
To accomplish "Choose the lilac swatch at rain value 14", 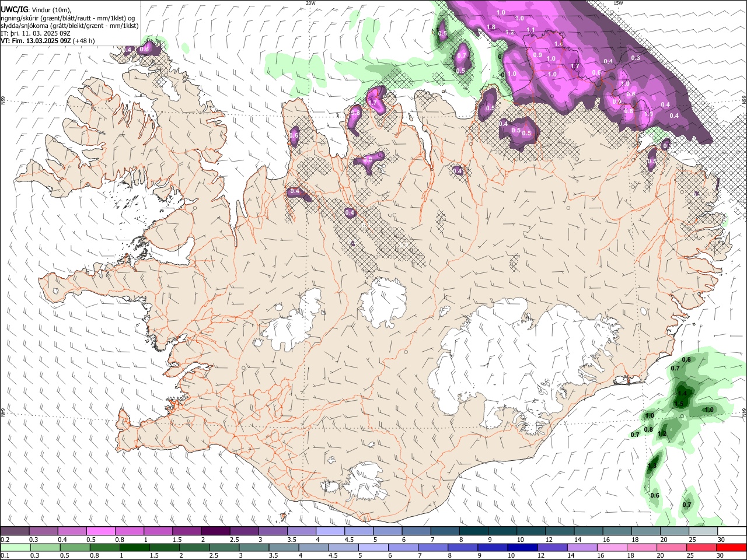I will tap(582, 547).
